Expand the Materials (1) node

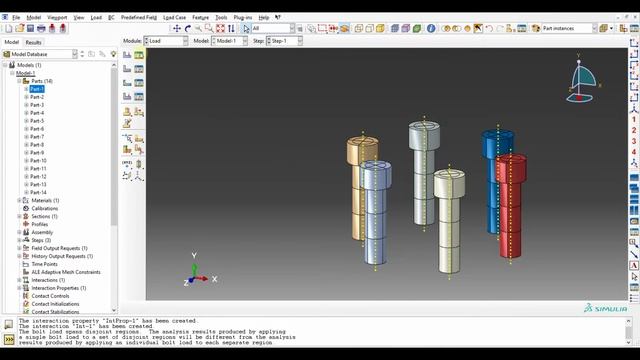19,200
